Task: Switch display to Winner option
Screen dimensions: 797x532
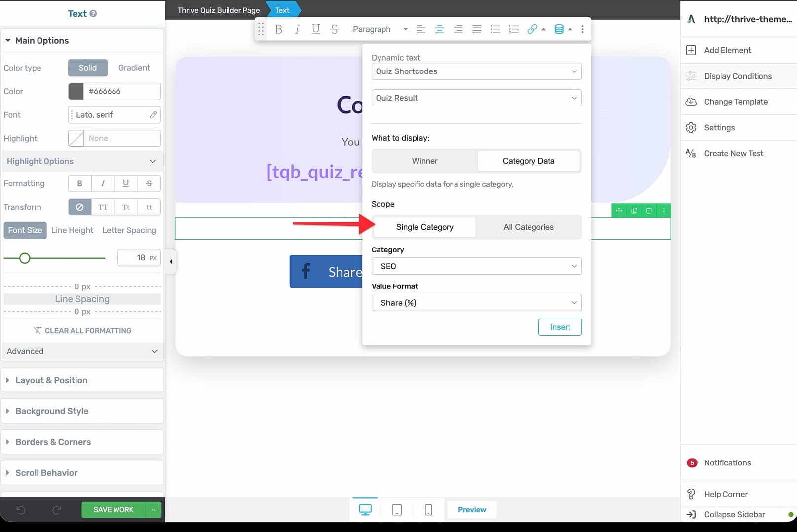Action: (x=424, y=161)
